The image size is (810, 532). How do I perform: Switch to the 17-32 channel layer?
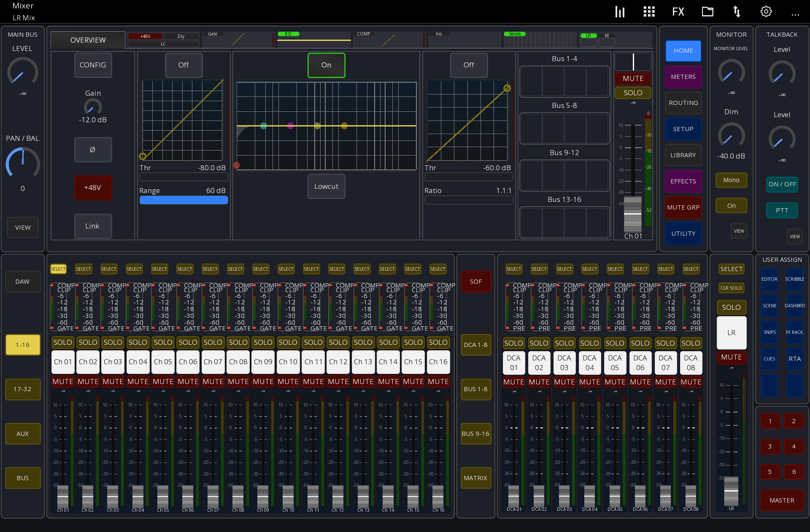point(22,389)
